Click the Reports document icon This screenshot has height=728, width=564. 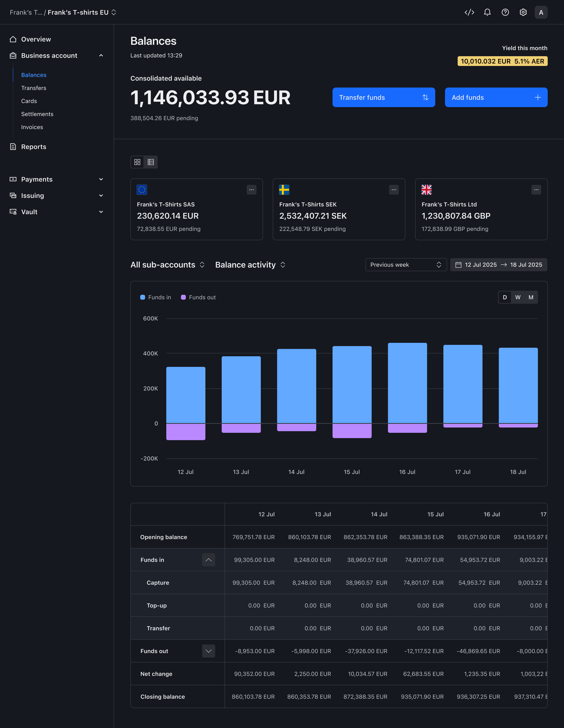13,147
